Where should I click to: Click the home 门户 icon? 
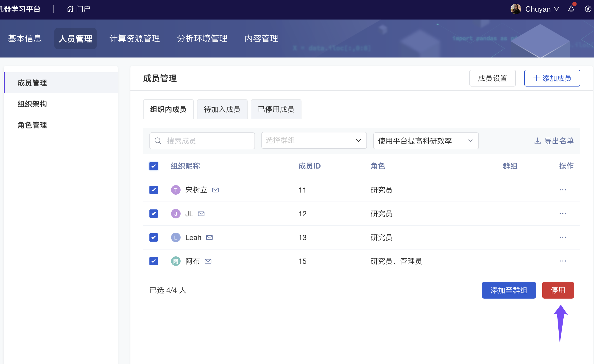pyautogui.click(x=70, y=9)
